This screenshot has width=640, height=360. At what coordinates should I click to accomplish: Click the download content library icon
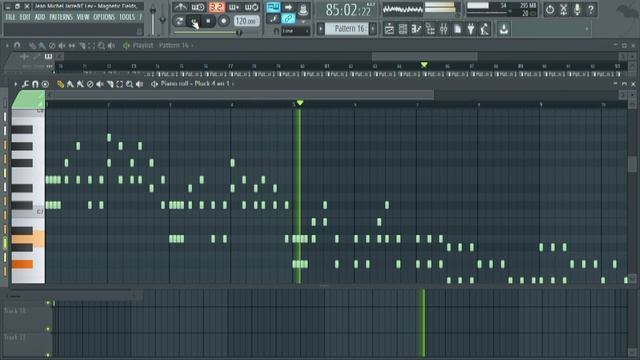(504, 29)
